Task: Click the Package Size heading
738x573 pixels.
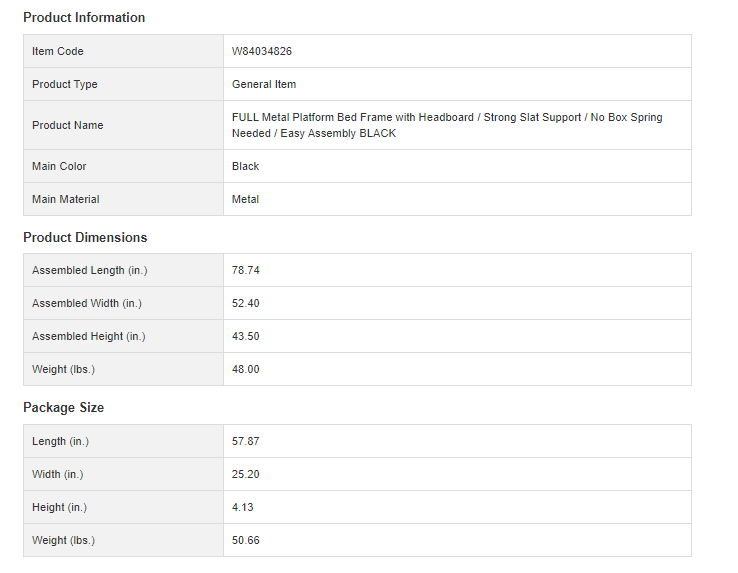Action: [64, 407]
